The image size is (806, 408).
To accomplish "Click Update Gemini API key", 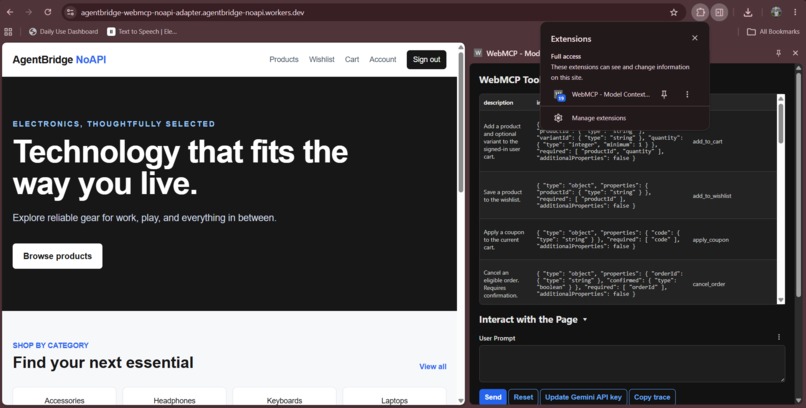I will tap(583, 397).
